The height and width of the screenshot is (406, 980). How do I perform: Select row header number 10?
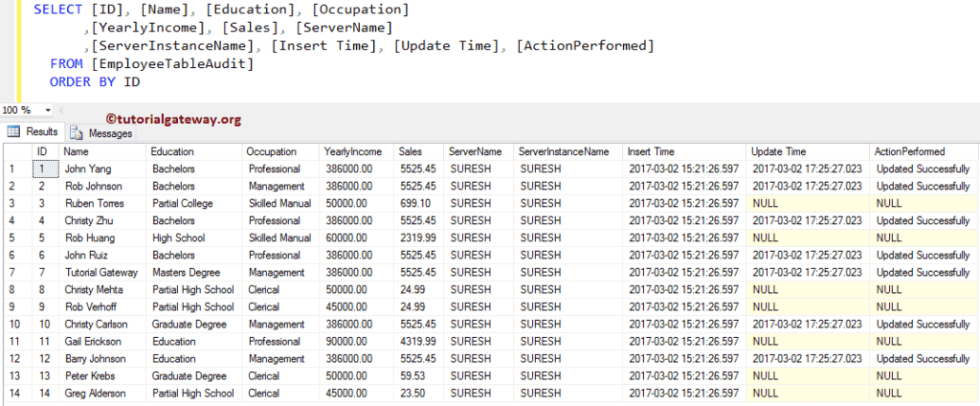(17, 324)
